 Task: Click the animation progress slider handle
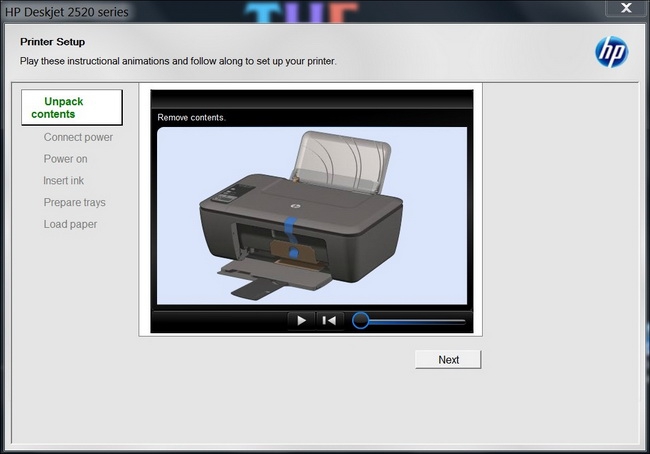click(x=360, y=320)
